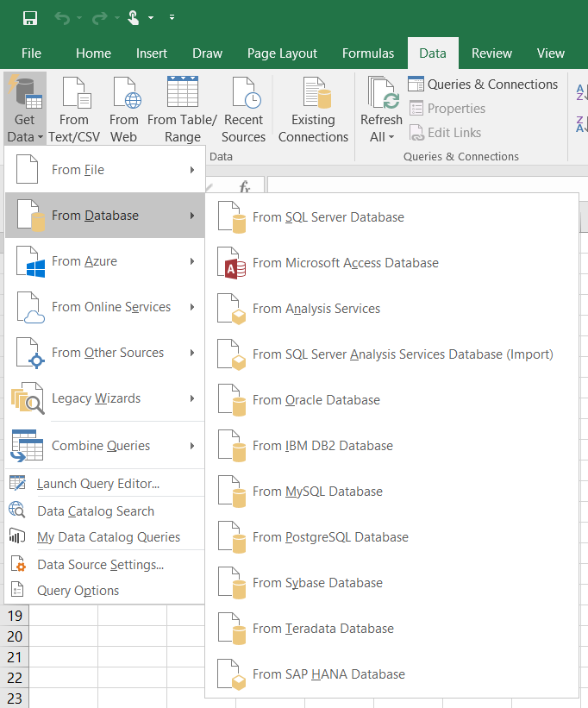The image size is (588, 708).
Task: Open the File tab
Action: click(31, 53)
